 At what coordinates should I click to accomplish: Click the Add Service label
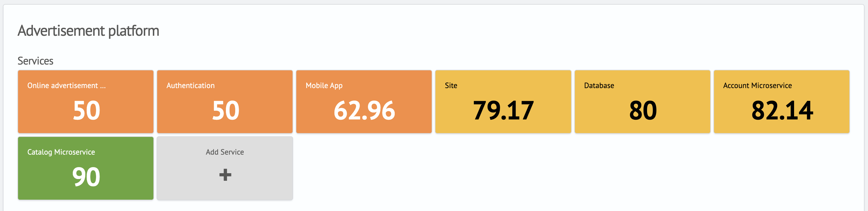point(225,152)
